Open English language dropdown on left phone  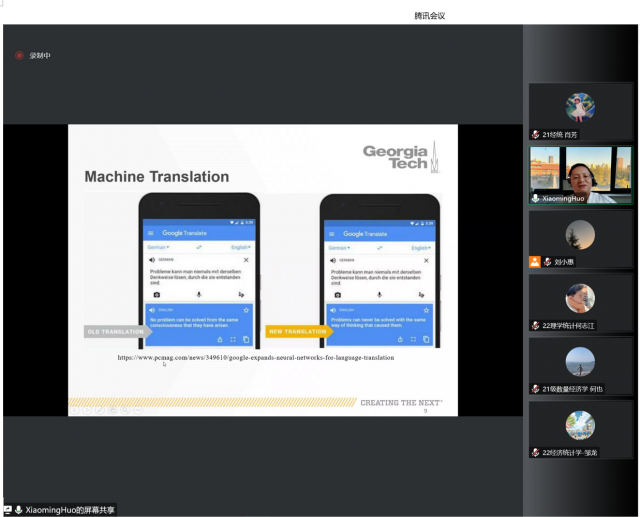241,247
